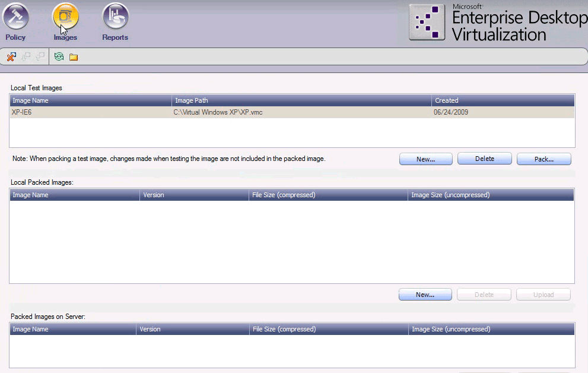Image resolution: width=588 pixels, height=373 pixels.
Task: Click the Image Path column header
Action: tap(301, 100)
